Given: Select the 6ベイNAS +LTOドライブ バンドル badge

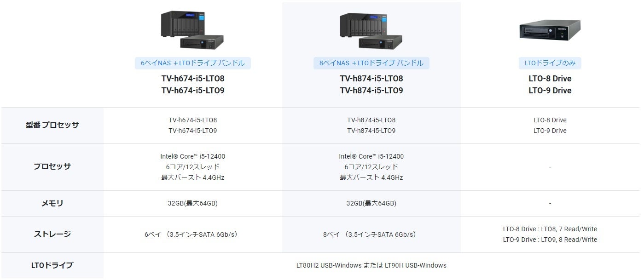Looking at the screenshot, I should point(192,63).
